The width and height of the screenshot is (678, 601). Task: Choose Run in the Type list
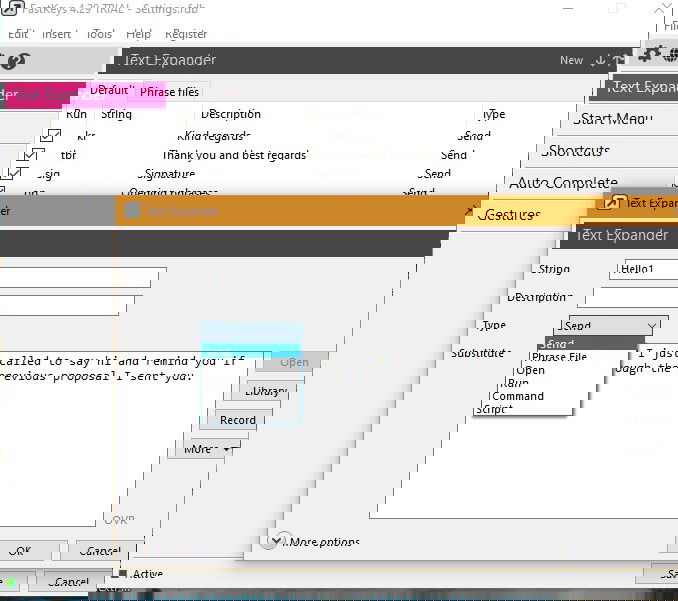tap(517, 383)
